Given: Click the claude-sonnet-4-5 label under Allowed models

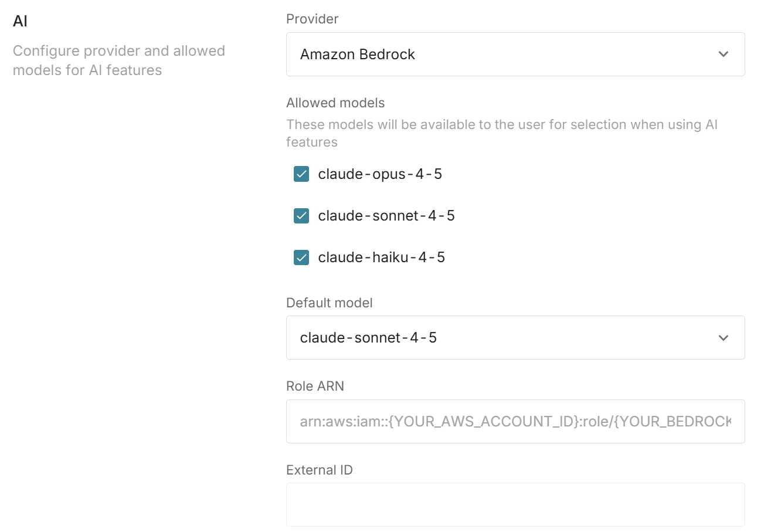Looking at the screenshot, I should pos(386,216).
